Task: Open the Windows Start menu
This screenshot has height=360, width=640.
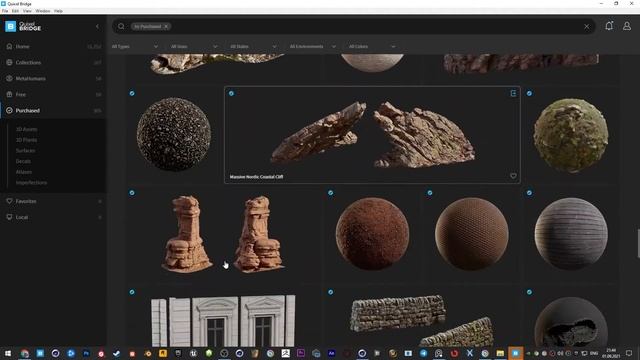Action: pyautogui.click(x=8, y=353)
